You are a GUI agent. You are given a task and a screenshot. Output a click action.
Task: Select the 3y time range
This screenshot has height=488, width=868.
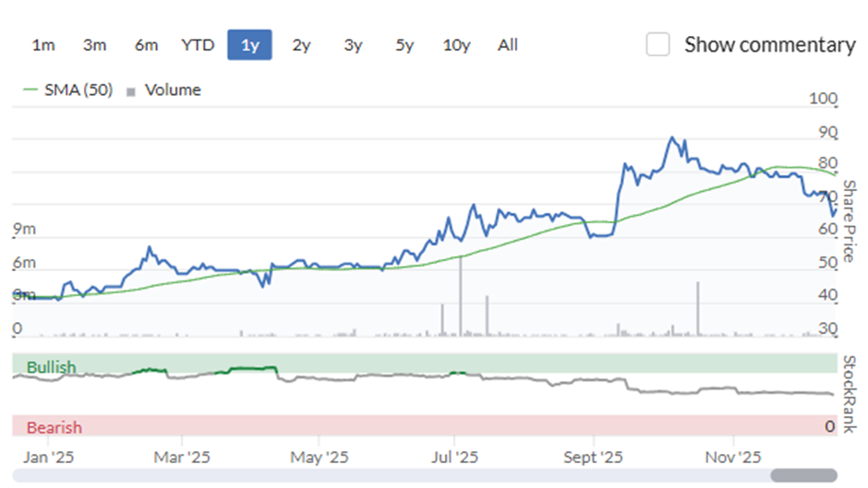tap(353, 45)
